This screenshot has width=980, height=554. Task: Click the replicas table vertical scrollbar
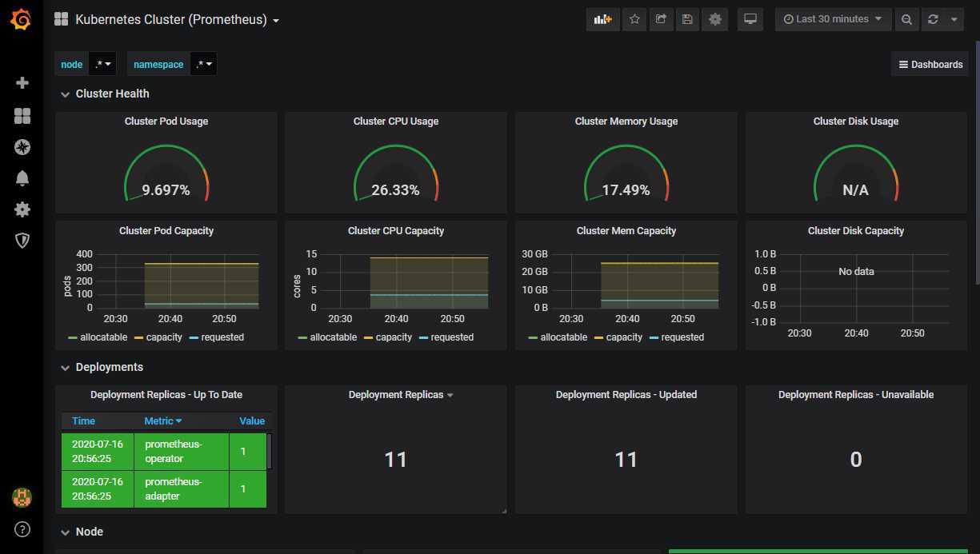[x=270, y=451]
